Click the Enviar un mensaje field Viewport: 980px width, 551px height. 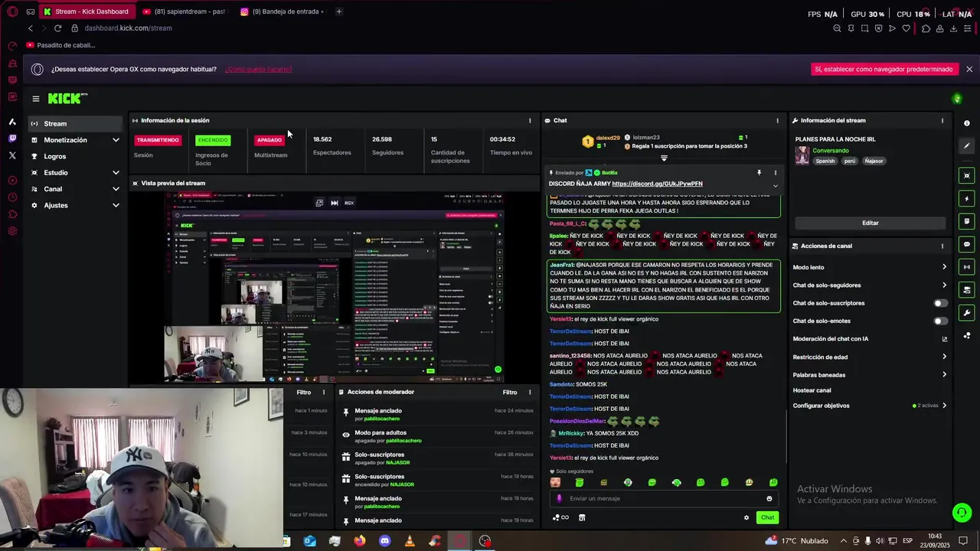click(x=664, y=499)
